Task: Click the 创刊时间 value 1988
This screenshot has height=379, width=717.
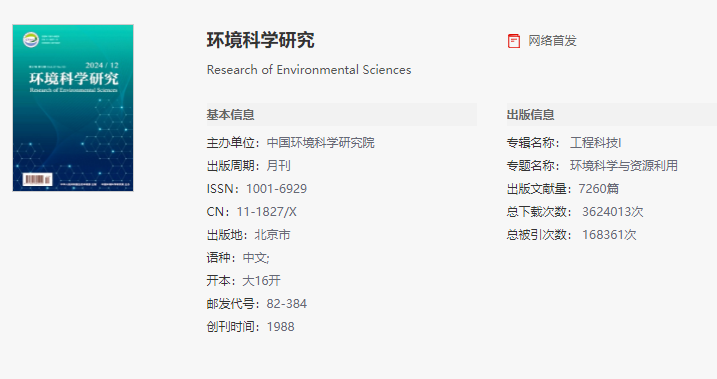Action: coord(281,326)
